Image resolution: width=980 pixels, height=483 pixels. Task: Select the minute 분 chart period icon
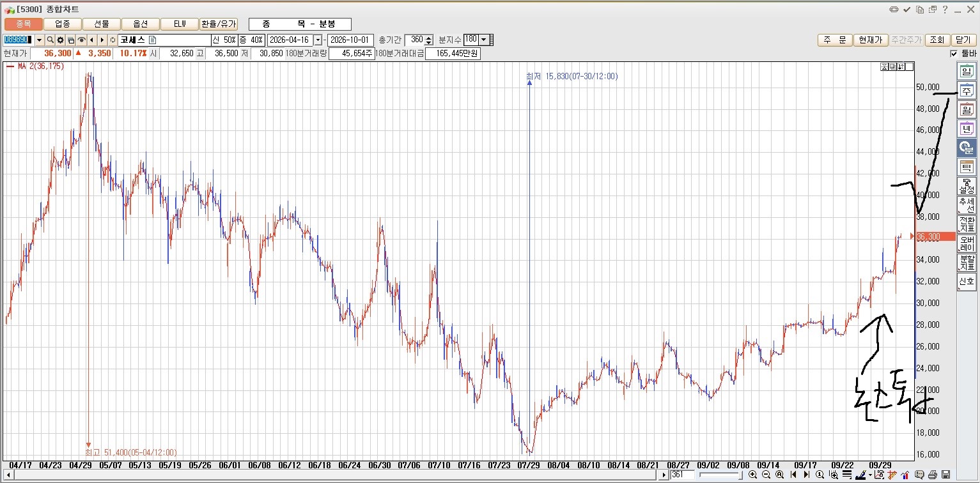(967, 148)
